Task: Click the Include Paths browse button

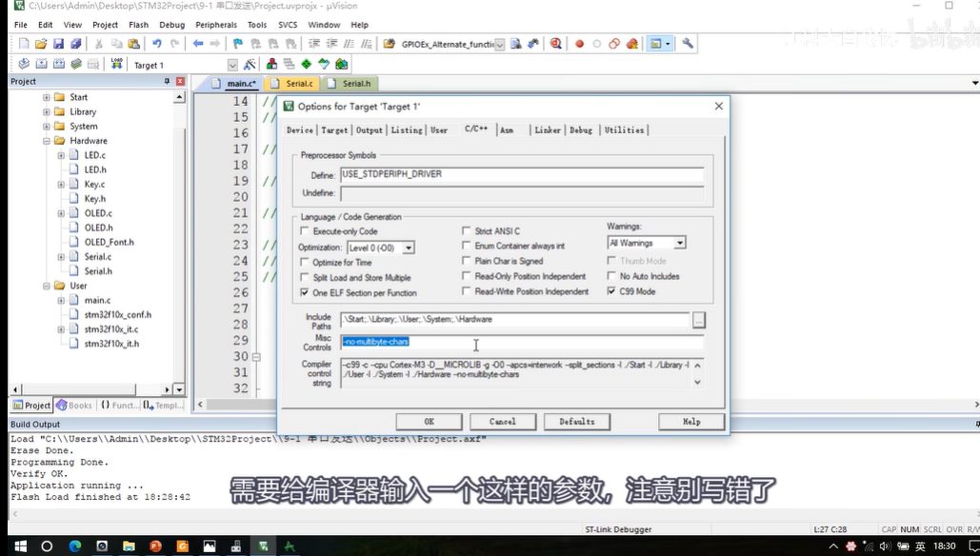Action: 699,320
